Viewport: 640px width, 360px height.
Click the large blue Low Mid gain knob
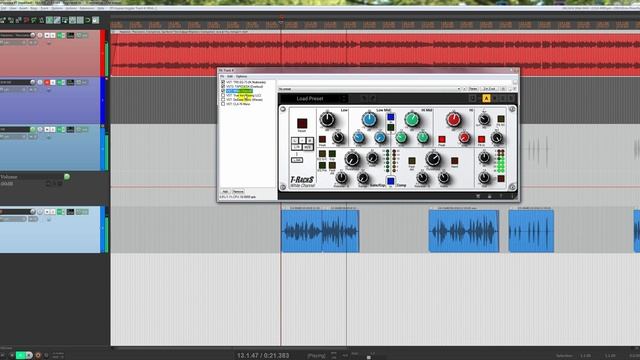pos(369,120)
